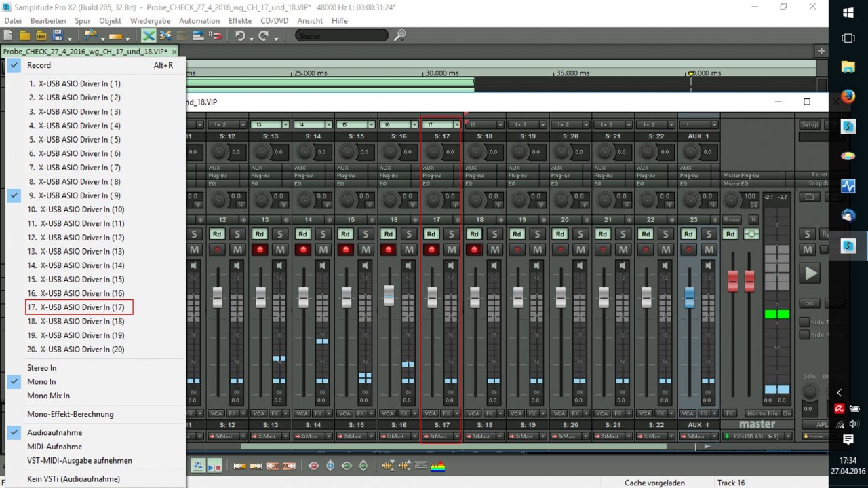
Task: Click the rainbow spectrum icon in bottom toolbar
Action: click(x=439, y=466)
